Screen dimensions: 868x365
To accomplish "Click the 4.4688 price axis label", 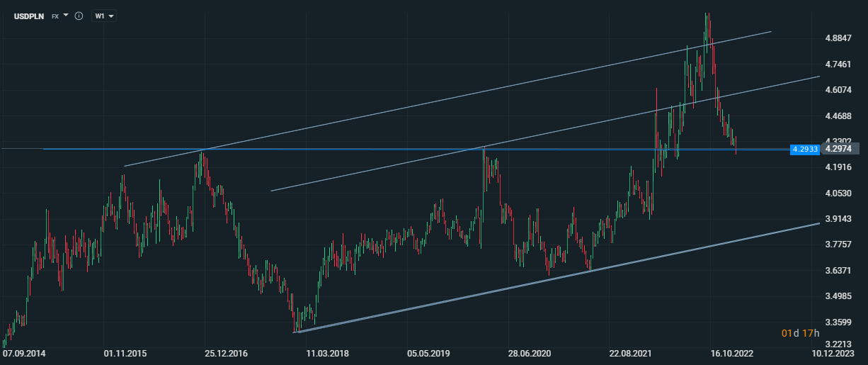I will [x=838, y=116].
